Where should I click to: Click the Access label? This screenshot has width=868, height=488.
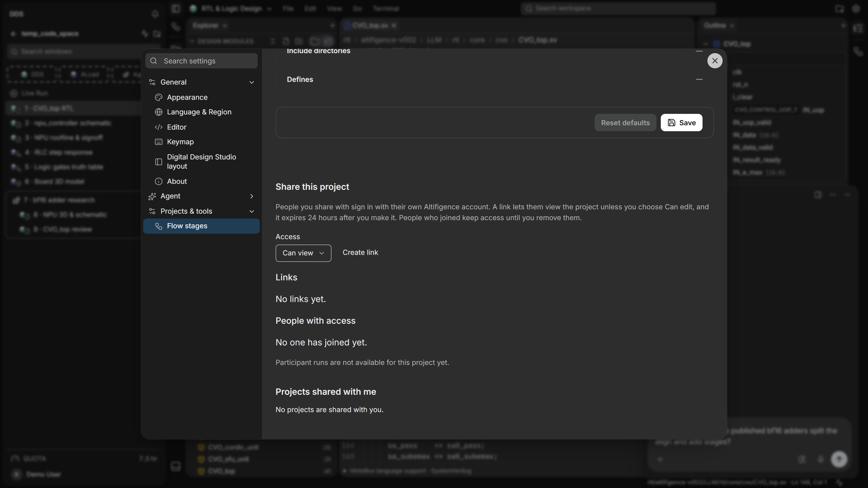[288, 237]
